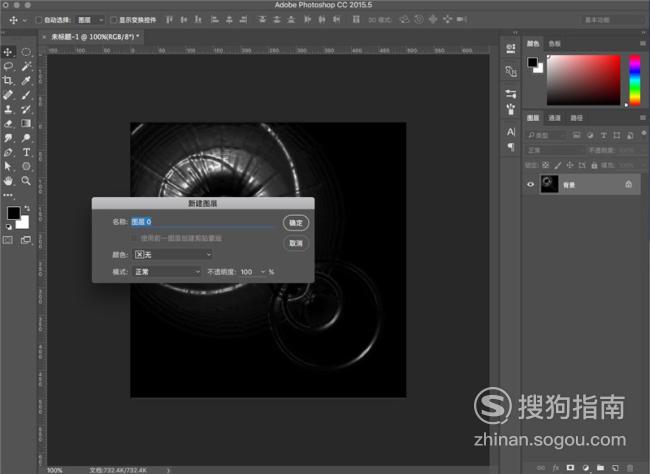Select the Ellipse shape tool

pos(26,166)
